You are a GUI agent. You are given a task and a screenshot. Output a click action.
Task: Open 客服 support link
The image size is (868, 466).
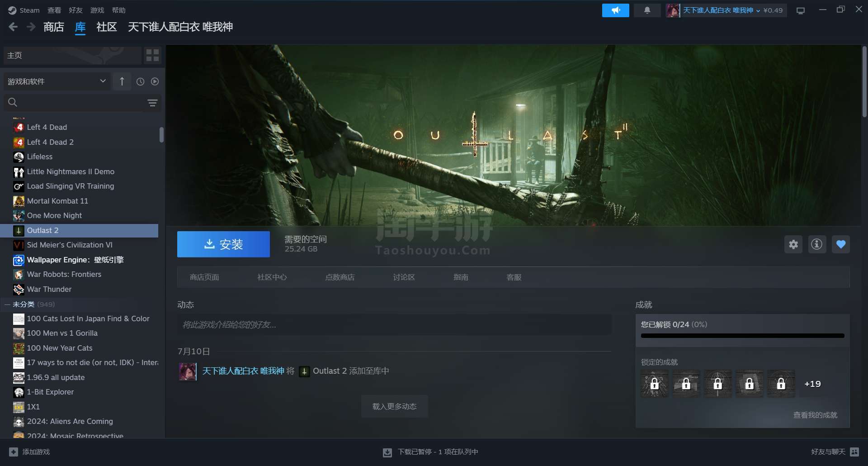tap(514, 277)
